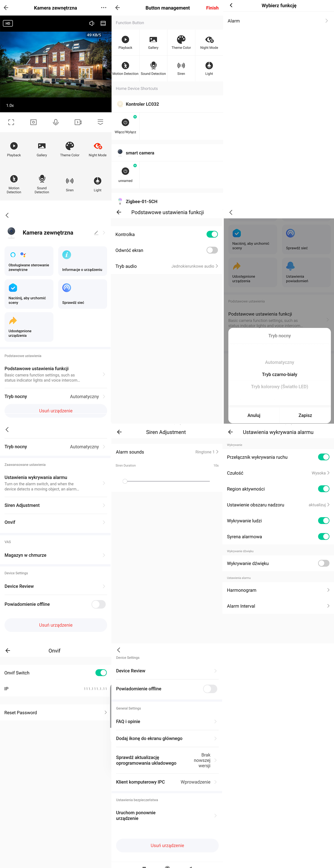334x868 pixels.
Task: Open Tryb audio Jednokierunkowe audio option
Action: point(167,266)
